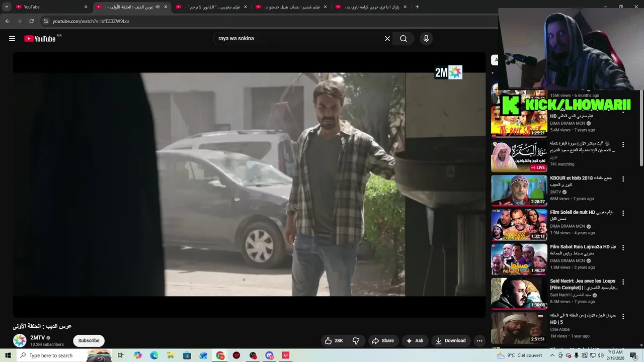Open 2MTV channel avatar

point(20,340)
